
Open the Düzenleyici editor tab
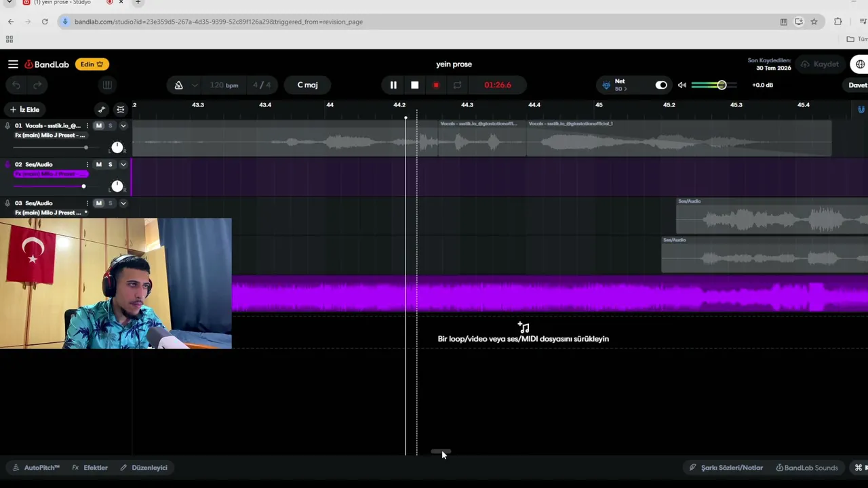point(144,468)
